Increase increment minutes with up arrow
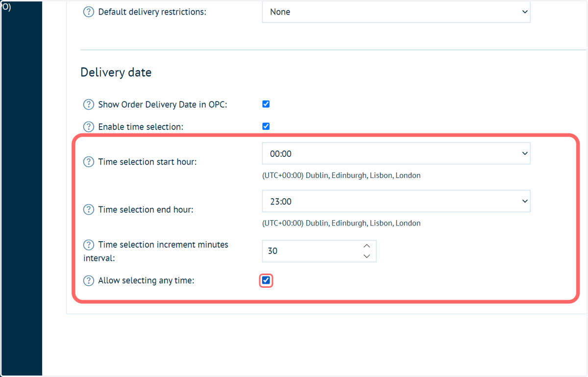This screenshot has height=377, width=588. tap(367, 246)
